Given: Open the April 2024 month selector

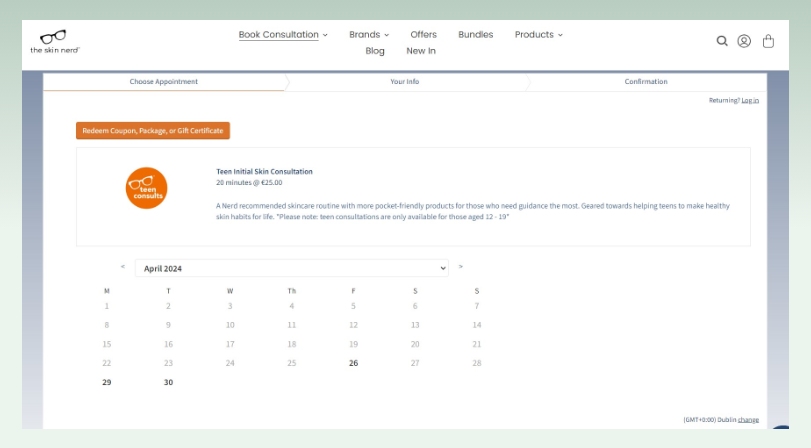Looking at the screenshot, I should (292, 268).
